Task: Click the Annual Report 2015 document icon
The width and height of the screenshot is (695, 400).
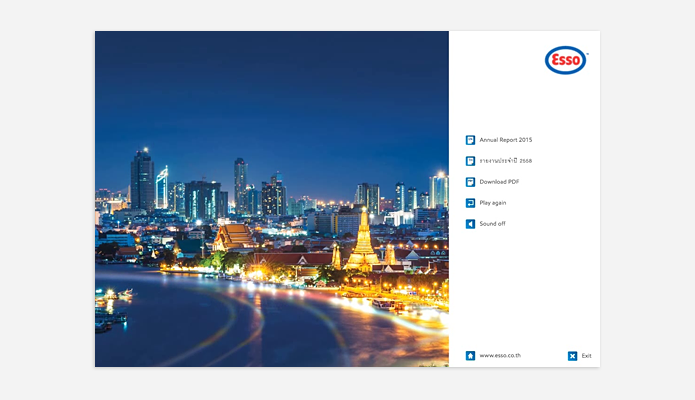Action: coord(470,140)
